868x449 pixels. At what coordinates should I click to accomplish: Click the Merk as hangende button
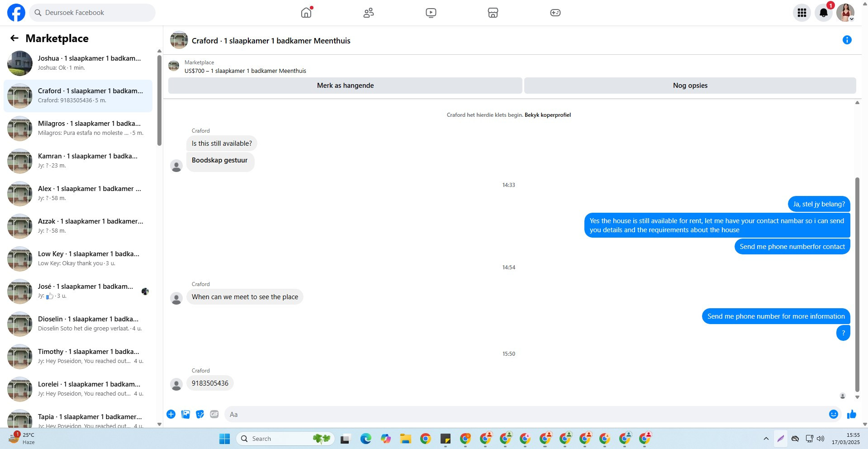point(345,86)
